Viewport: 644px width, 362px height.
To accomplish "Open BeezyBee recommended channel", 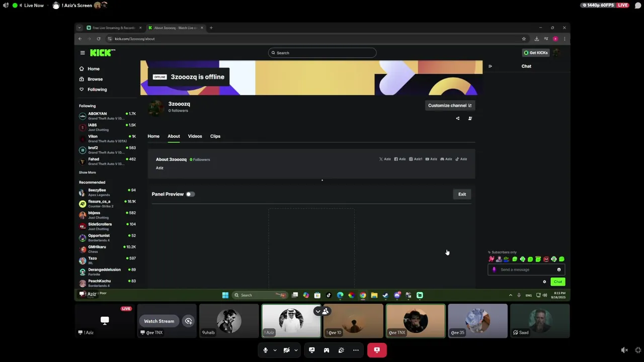I will [x=107, y=192].
